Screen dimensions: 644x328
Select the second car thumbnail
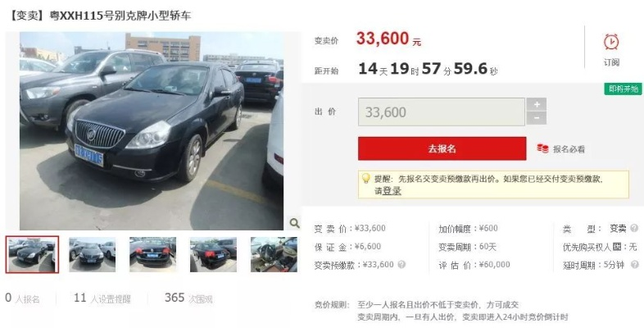[92, 254]
